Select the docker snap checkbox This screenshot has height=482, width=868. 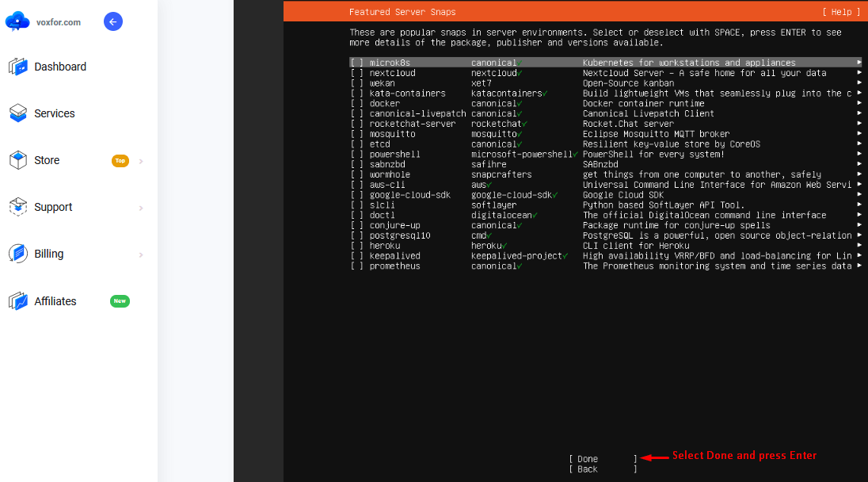click(356, 103)
